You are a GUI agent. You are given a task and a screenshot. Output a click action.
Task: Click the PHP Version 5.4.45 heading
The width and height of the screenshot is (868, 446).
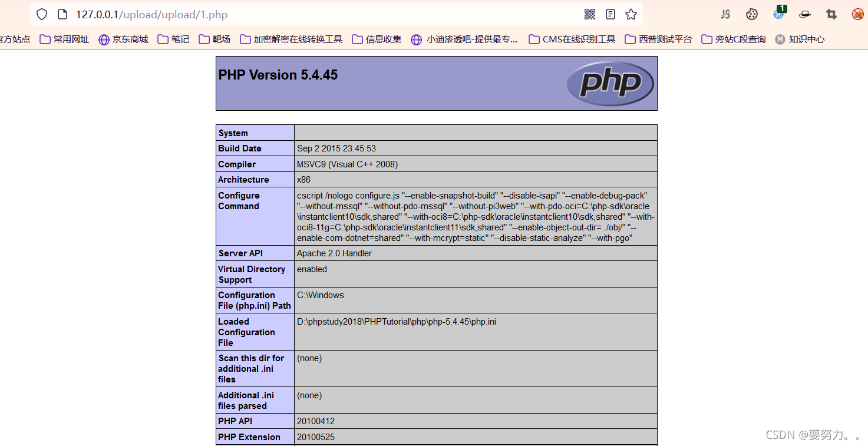tap(278, 75)
